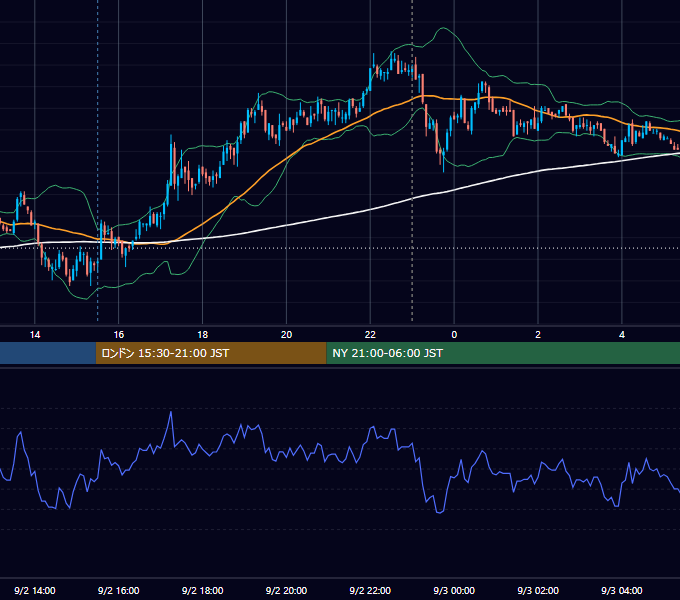
Task: Click the 0 hour label on the price chart axis
Action: pyautogui.click(x=454, y=335)
